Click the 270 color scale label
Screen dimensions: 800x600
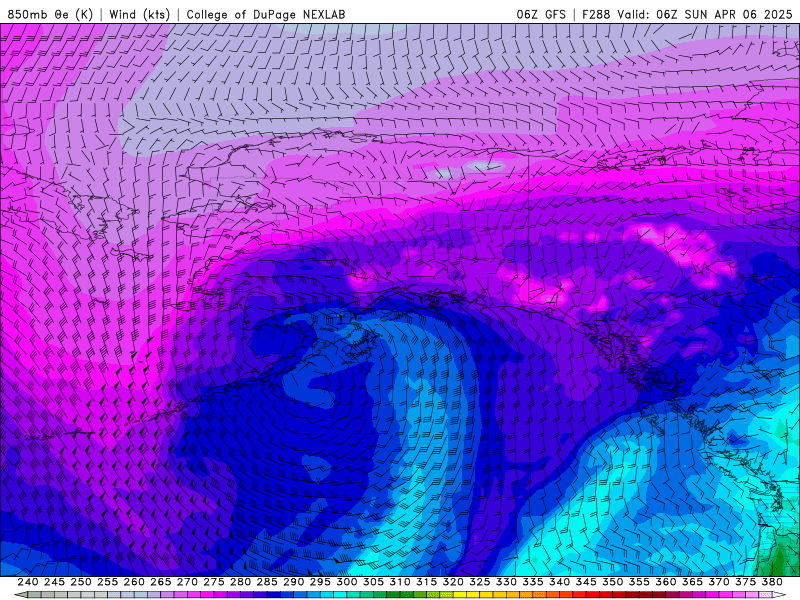tap(187, 582)
